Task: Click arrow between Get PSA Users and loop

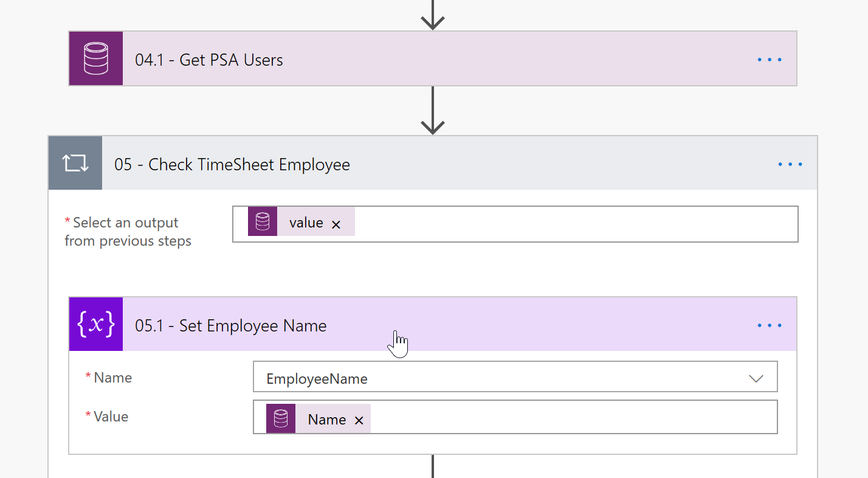Action: coord(432,111)
